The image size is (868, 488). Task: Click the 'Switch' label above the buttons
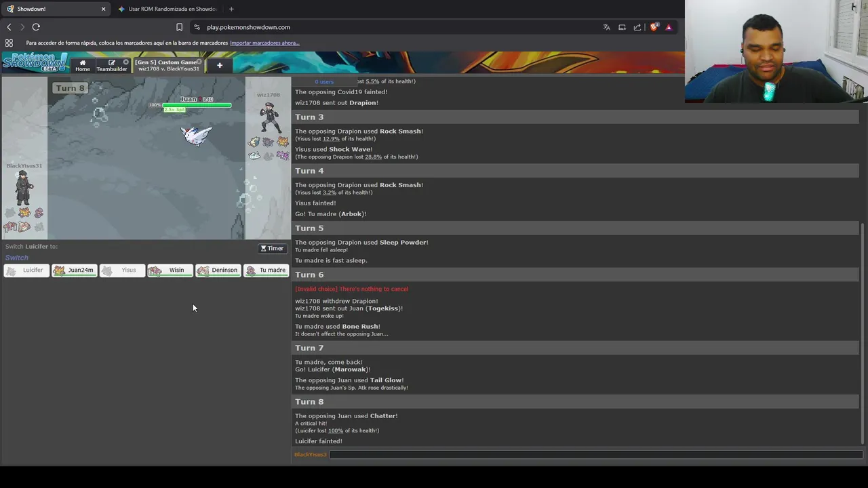click(x=17, y=258)
